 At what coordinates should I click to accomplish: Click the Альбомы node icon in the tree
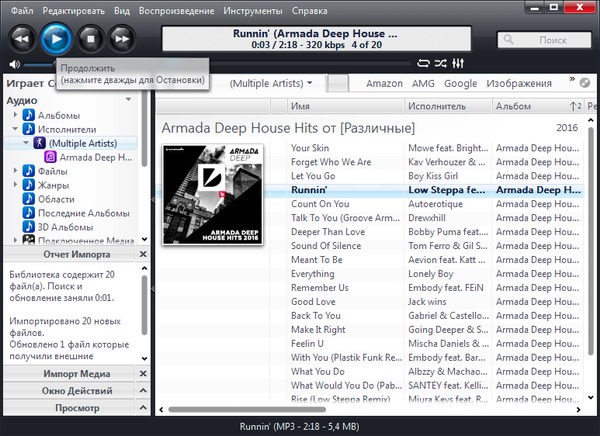tap(29, 115)
